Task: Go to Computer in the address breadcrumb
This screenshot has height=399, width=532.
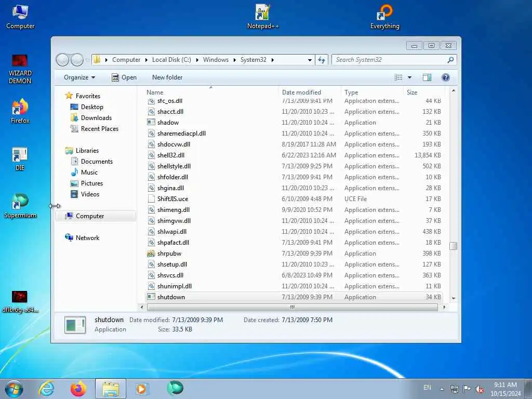Action: pos(126,60)
